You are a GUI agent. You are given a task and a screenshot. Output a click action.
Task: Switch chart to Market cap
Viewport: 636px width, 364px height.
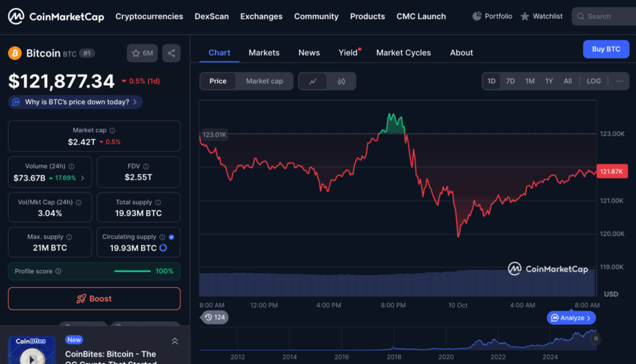tap(264, 81)
